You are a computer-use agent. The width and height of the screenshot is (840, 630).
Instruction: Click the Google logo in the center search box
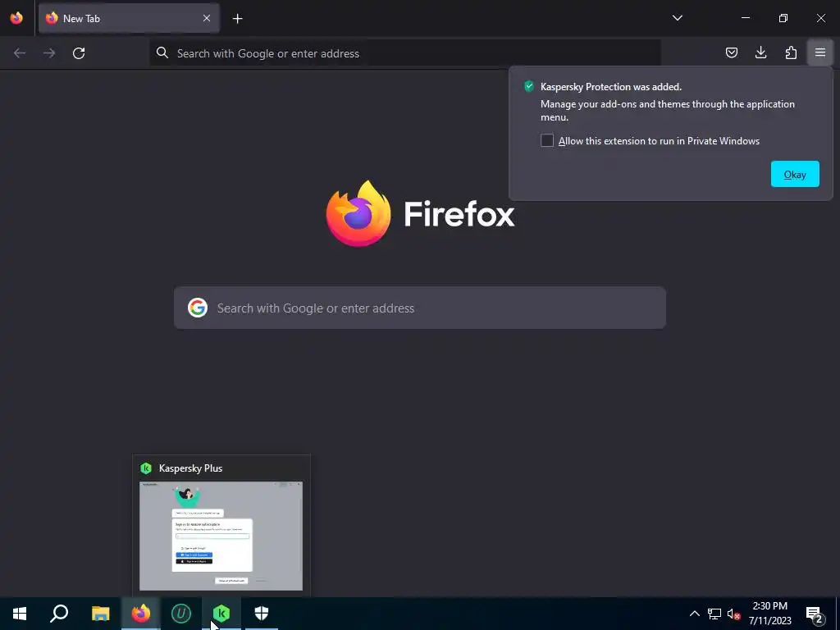coord(198,308)
